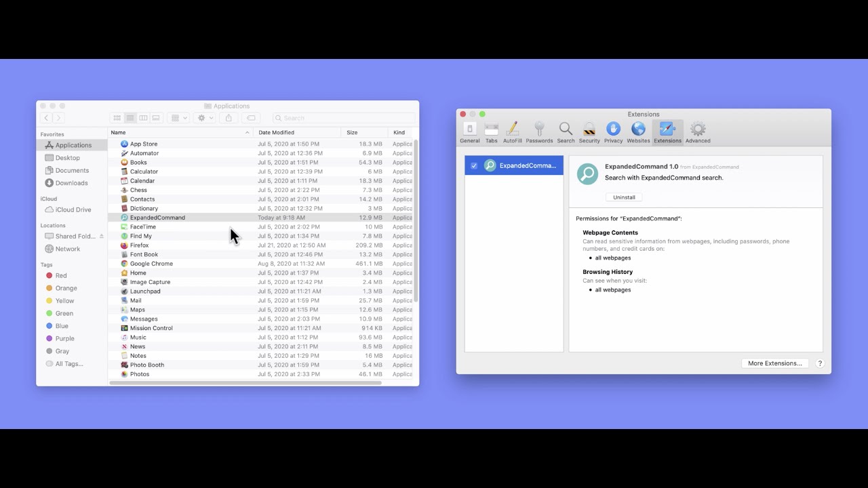This screenshot has width=868, height=488.
Task: Open Downloads in Finder sidebar
Action: pyautogui.click(x=71, y=183)
